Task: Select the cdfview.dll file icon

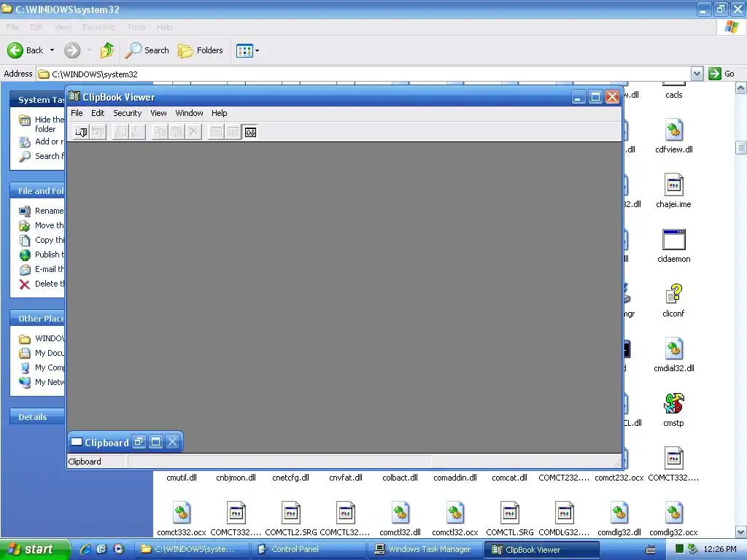Action: [673, 130]
